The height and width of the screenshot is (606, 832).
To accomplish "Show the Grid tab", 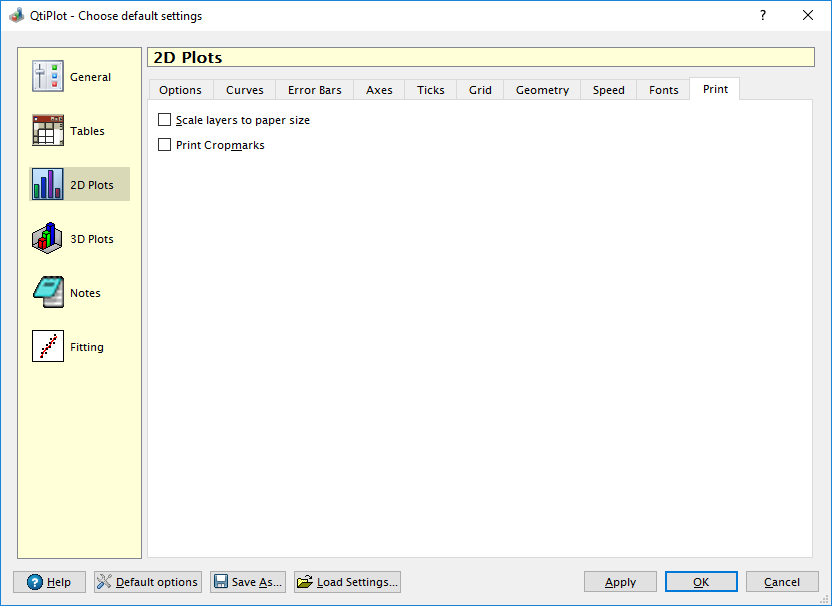I will (480, 90).
